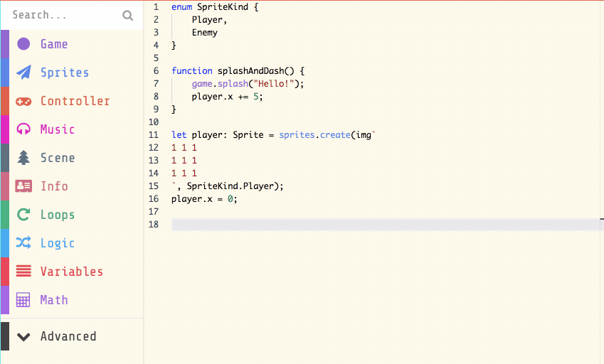Click line number 6 in gutter
The height and width of the screenshot is (364, 604).
tap(156, 71)
